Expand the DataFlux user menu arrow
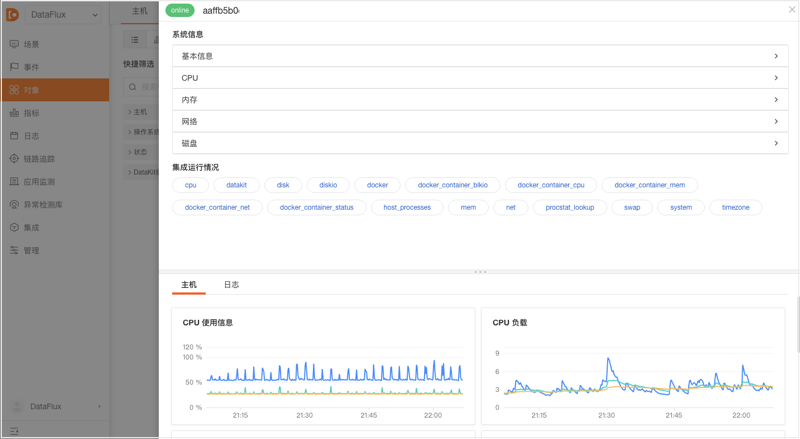The height and width of the screenshot is (439, 800). point(99,406)
